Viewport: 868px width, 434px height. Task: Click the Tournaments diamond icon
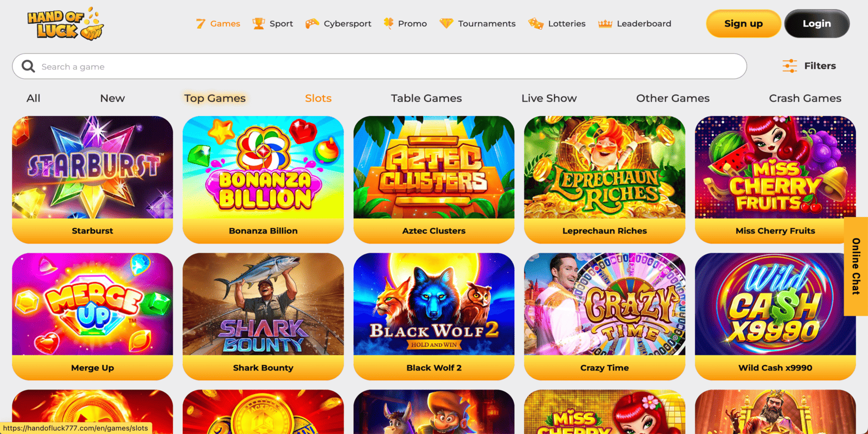point(446,23)
